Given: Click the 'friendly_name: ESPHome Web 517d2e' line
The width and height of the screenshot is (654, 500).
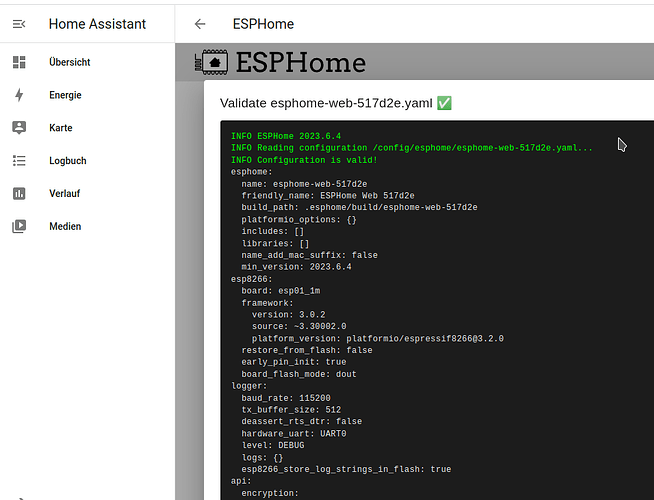Looking at the screenshot, I should (x=328, y=196).
